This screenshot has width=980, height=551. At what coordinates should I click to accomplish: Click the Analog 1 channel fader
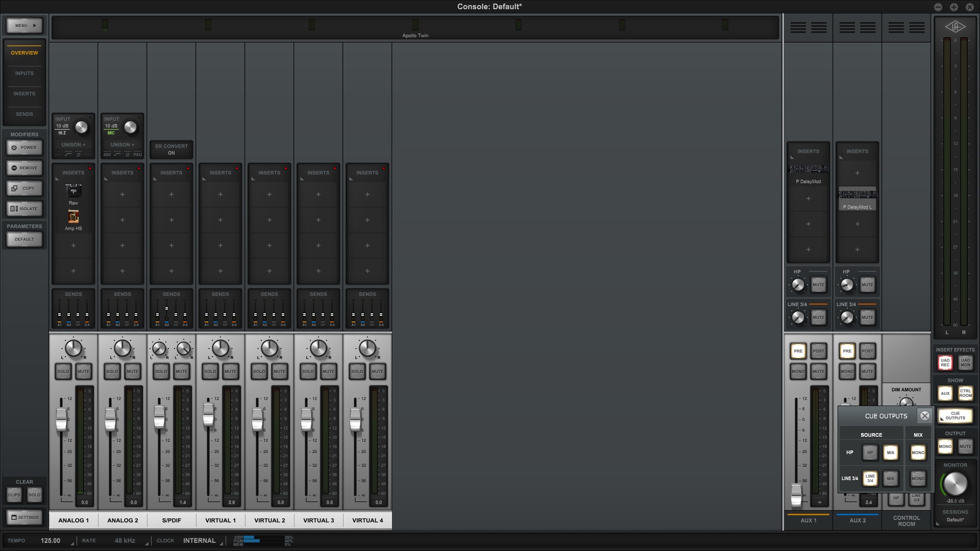[x=61, y=418]
